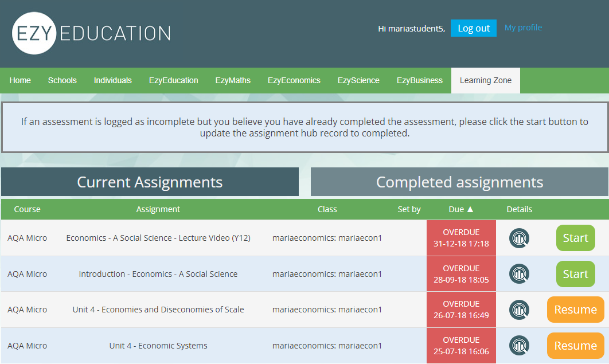Select EzyEducation in the navigation bar
The height and width of the screenshot is (364, 609).
(x=174, y=80)
